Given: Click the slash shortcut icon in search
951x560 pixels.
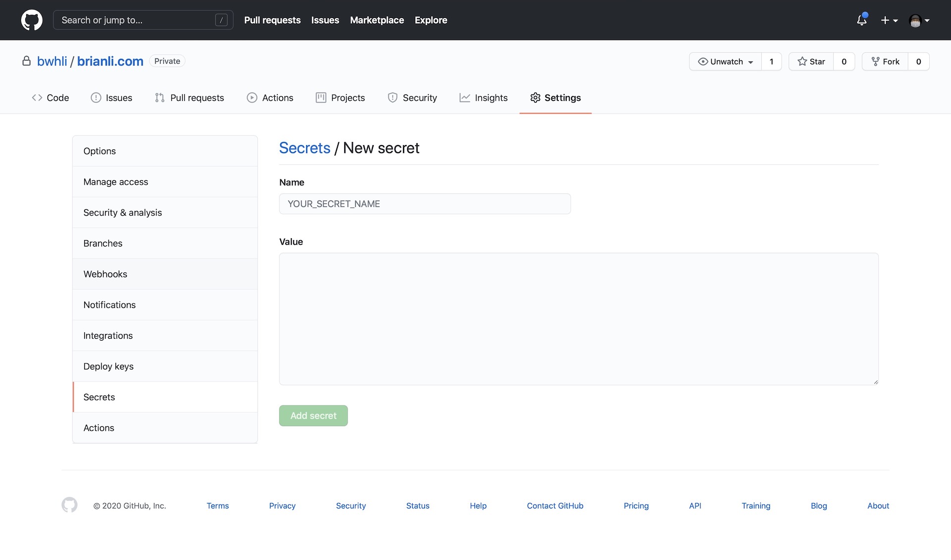Looking at the screenshot, I should tap(221, 20).
